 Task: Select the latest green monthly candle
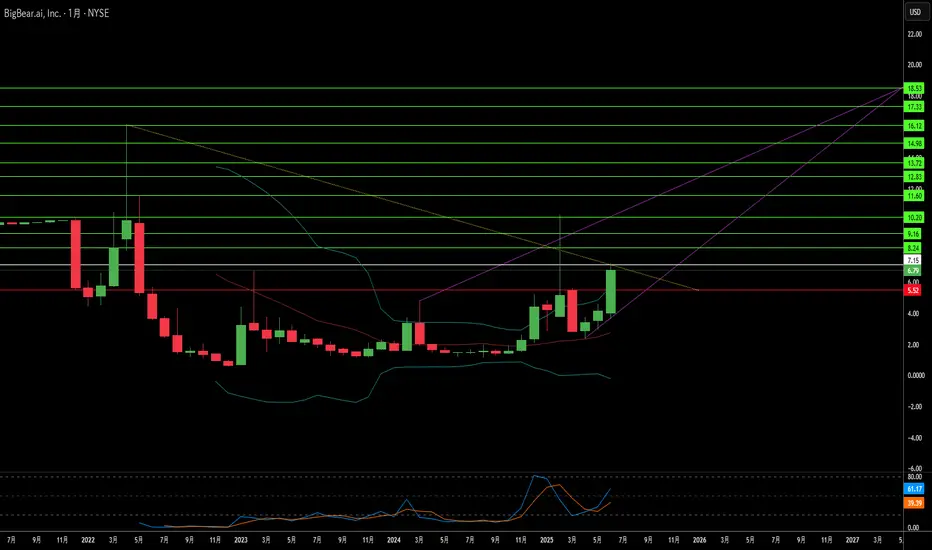(x=610, y=291)
